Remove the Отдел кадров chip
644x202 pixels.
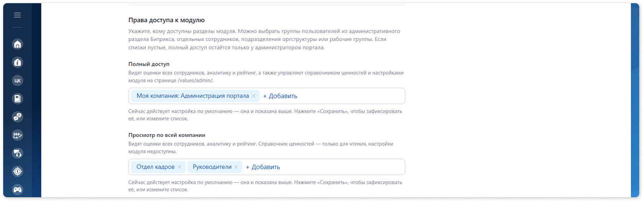pyautogui.click(x=179, y=167)
